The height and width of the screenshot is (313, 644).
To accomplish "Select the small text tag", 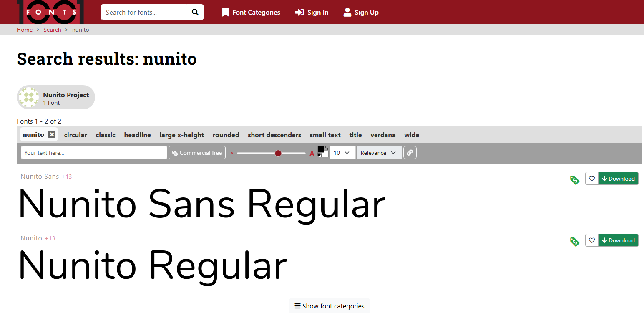I will pyautogui.click(x=325, y=135).
